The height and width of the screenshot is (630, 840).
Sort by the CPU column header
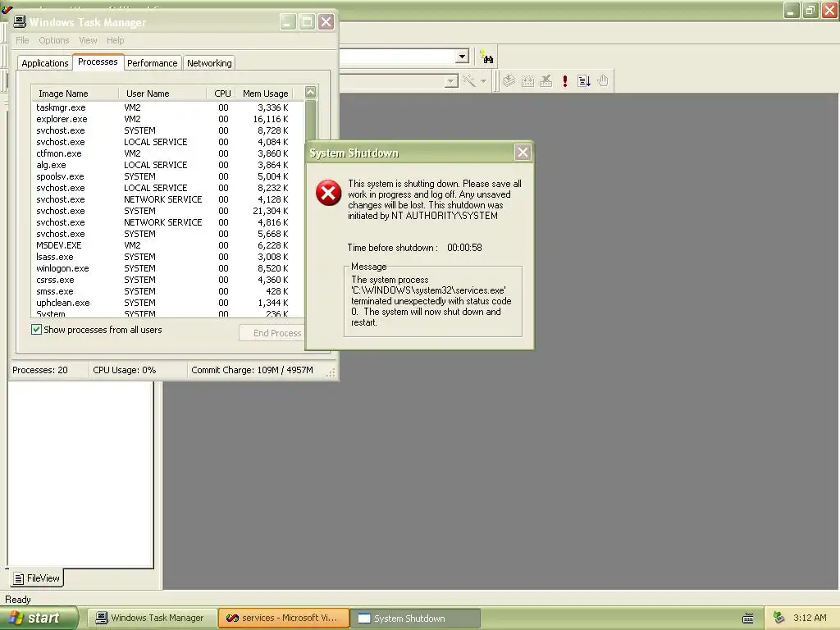[x=221, y=94]
